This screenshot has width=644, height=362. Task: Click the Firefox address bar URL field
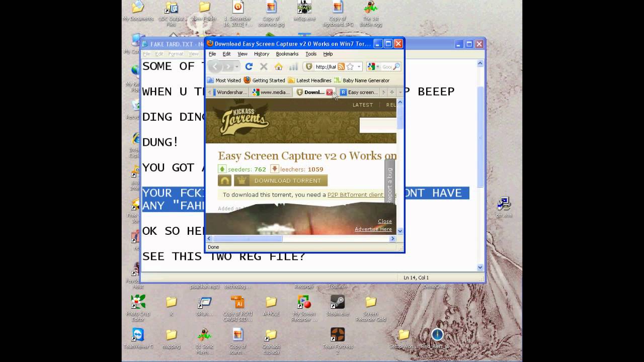click(x=326, y=66)
